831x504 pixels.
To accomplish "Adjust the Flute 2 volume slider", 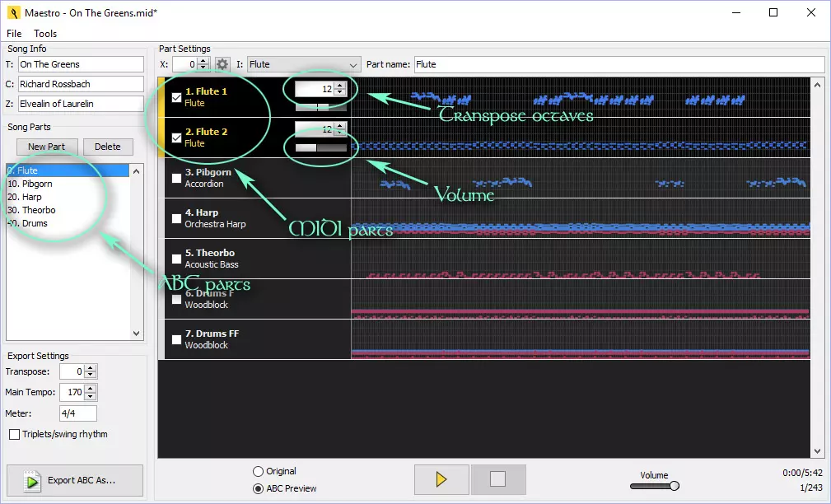I will (320, 148).
